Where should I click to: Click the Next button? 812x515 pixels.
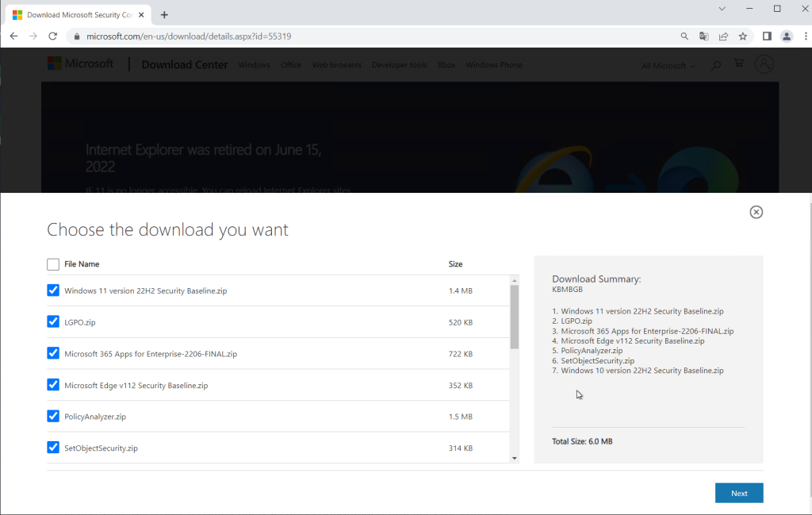[739, 494]
